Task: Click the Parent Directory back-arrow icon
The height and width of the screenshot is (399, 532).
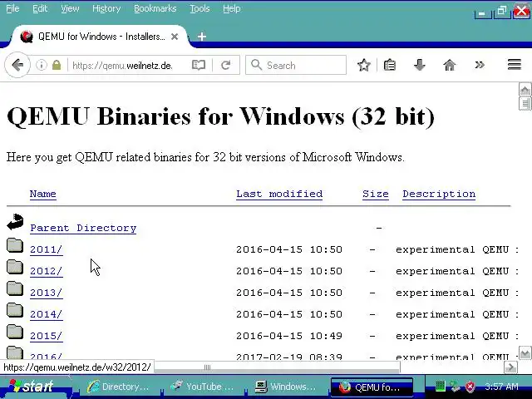Action: pos(15,222)
